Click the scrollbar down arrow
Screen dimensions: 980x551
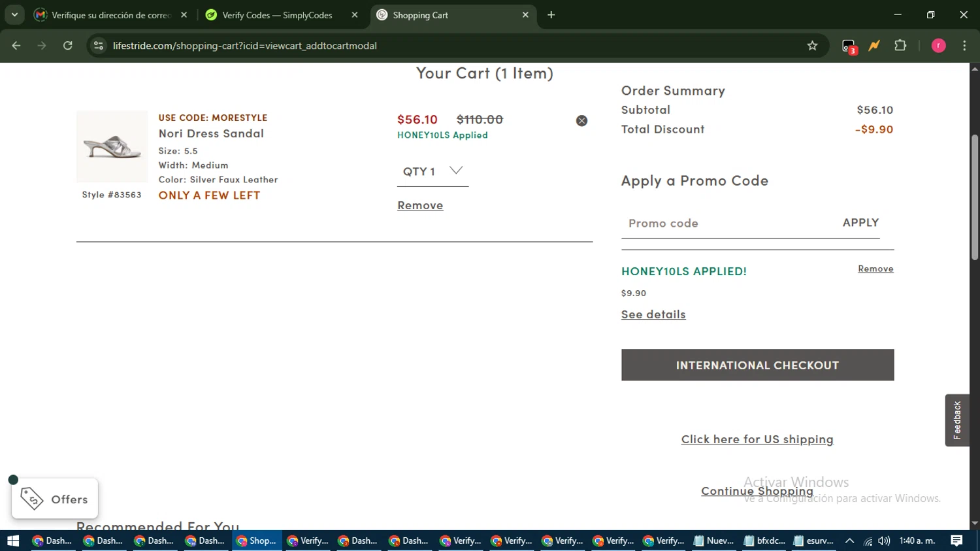tap(975, 524)
